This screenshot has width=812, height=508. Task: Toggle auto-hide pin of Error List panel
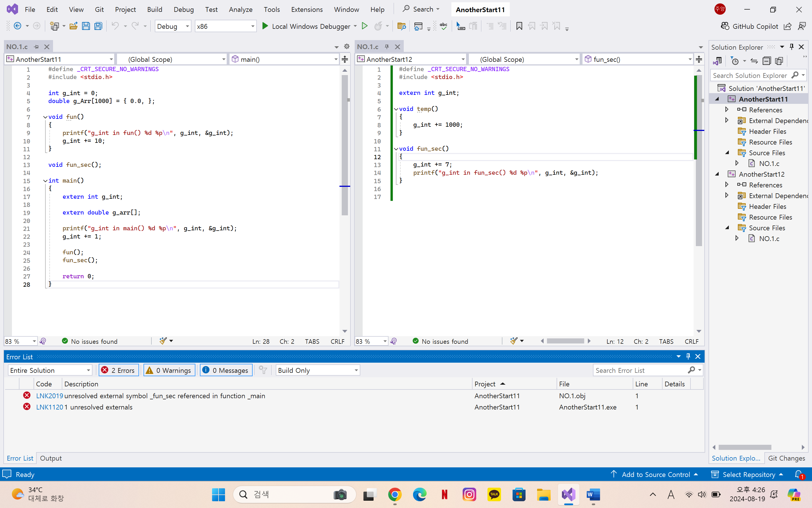[688, 356]
